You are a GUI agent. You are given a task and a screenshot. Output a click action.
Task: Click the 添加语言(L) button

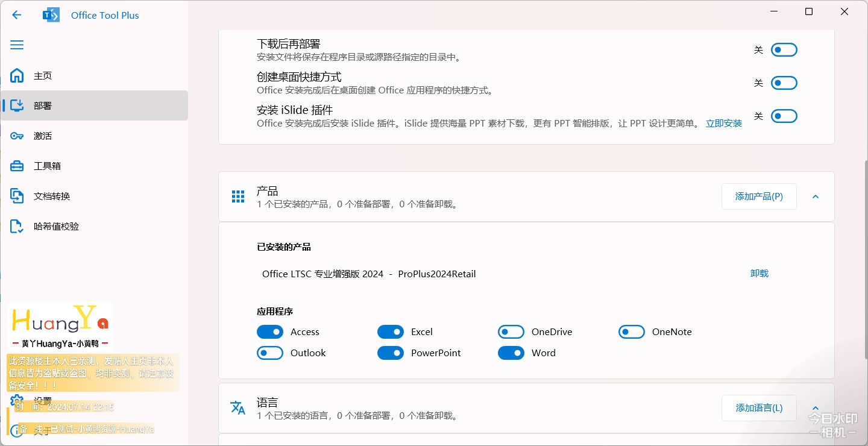click(x=759, y=408)
